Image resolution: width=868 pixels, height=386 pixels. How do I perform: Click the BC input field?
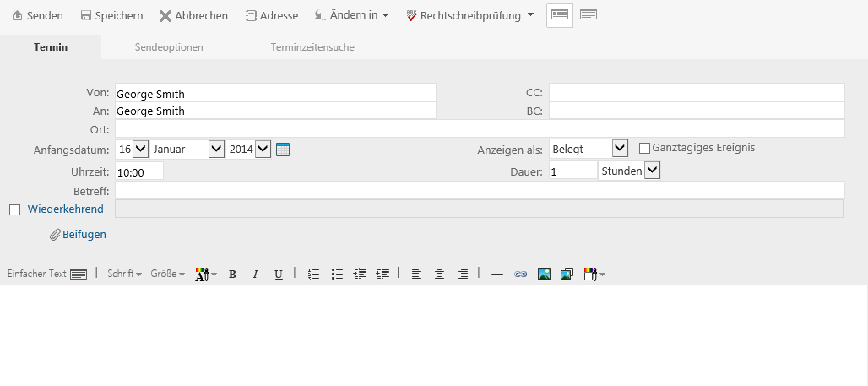(697, 110)
